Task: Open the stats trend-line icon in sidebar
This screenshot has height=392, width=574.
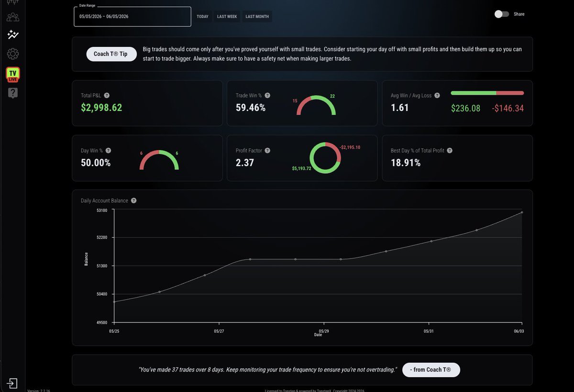Action: (13, 35)
